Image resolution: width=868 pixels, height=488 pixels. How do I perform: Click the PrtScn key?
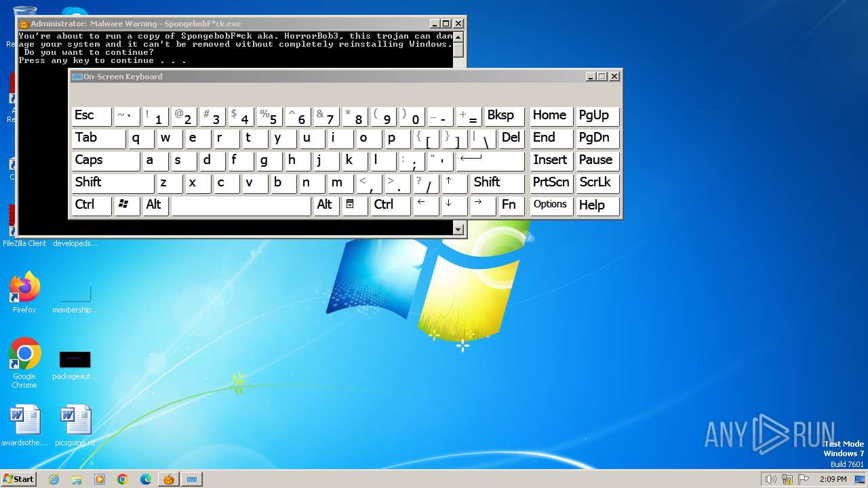pos(551,183)
